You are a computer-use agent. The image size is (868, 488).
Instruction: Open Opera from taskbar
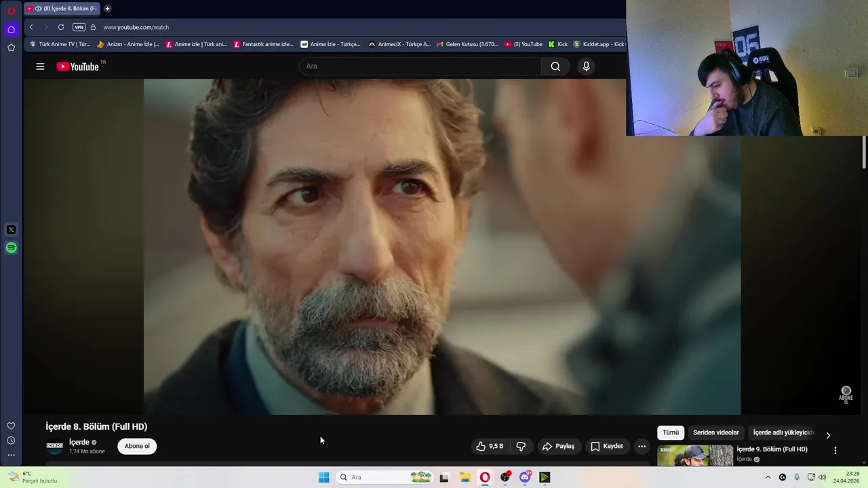click(x=485, y=477)
